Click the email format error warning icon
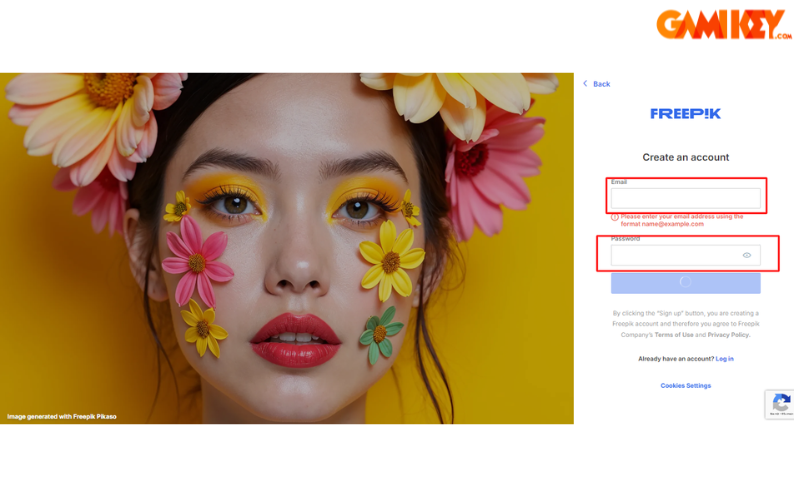The image size is (800, 500). (x=615, y=217)
